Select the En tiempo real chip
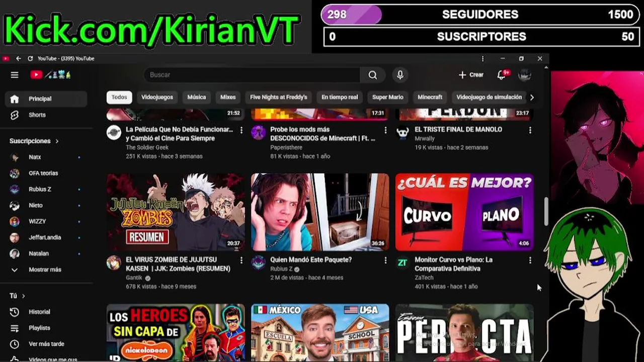 pos(340,97)
